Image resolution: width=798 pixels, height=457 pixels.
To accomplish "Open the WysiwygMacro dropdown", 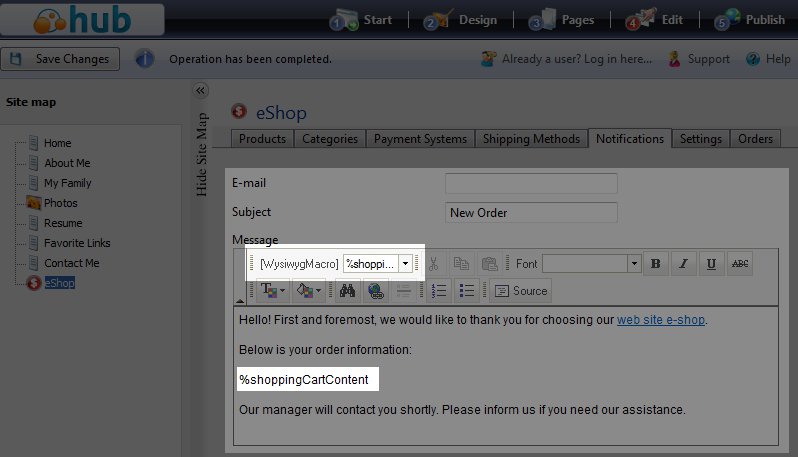I will [x=405, y=264].
